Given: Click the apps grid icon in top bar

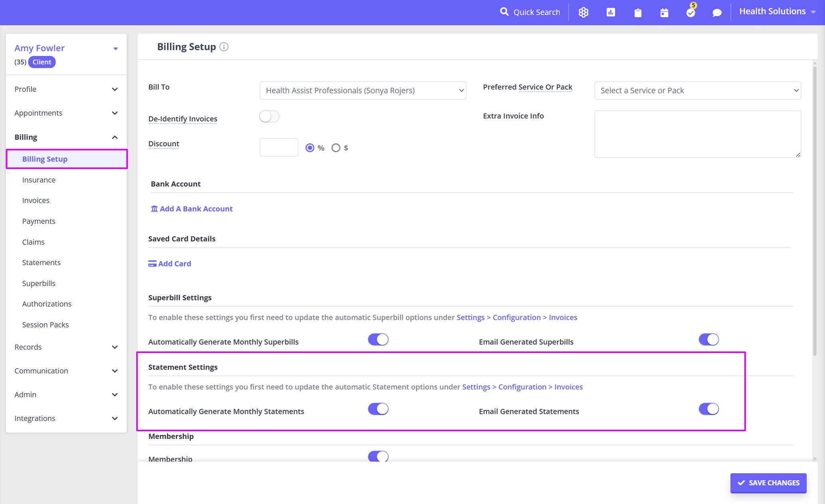Looking at the screenshot, I should pos(583,12).
